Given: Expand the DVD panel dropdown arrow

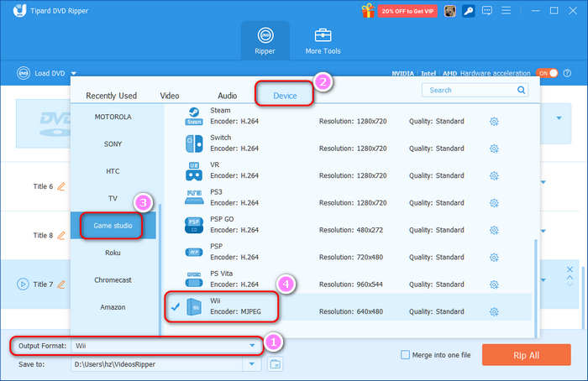Looking at the screenshot, I should tap(559, 118).
